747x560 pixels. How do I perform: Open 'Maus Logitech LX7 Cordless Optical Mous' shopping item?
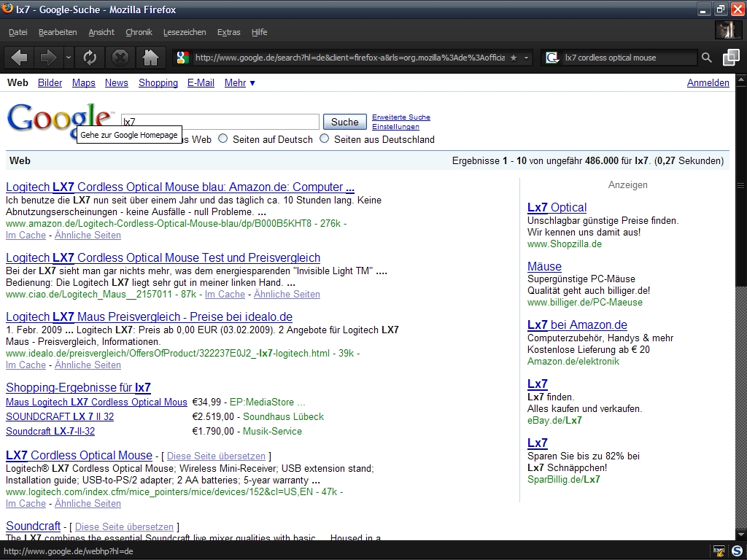coord(96,402)
